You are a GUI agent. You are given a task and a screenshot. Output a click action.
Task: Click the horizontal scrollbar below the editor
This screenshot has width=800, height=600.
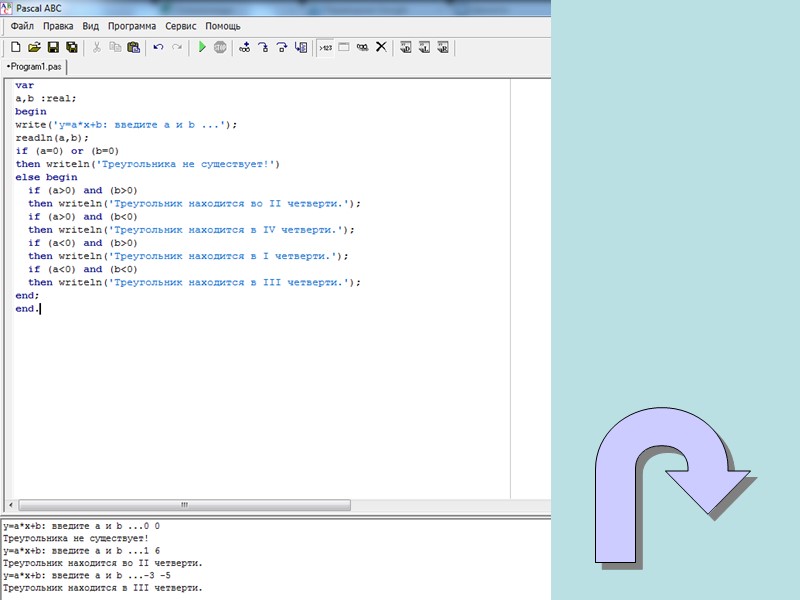(183, 505)
